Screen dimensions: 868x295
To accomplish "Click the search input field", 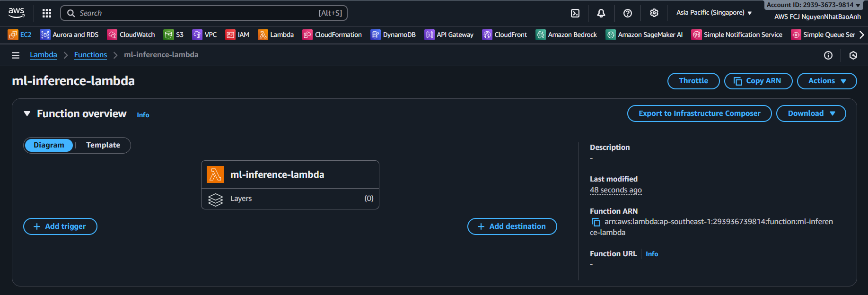I will coord(204,13).
